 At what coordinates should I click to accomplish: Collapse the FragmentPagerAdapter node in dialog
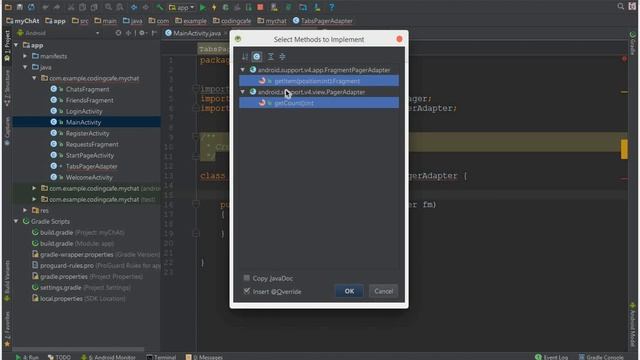point(243,70)
